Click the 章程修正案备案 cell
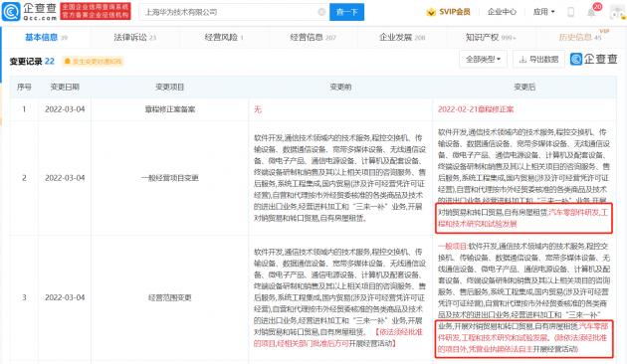This screenshot has width=627, height=364. pyautogui.click(x=170, y=109)
